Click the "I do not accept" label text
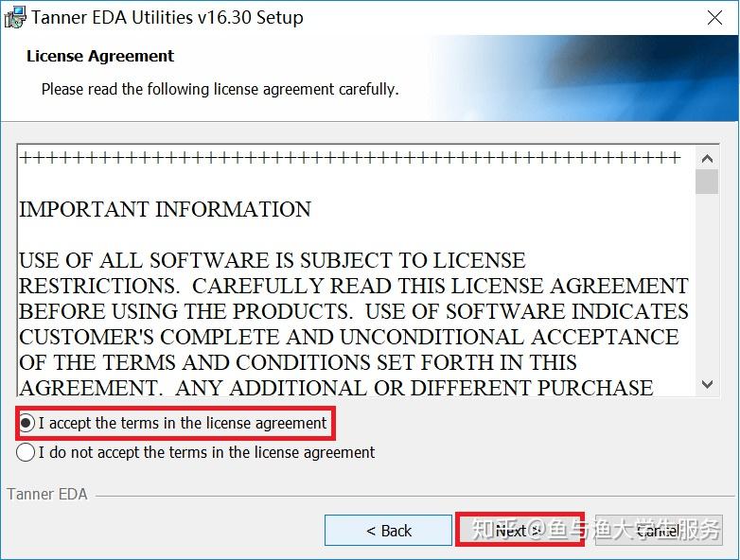The height and width of the screenshot is (560, 740). tap(206, 453)
